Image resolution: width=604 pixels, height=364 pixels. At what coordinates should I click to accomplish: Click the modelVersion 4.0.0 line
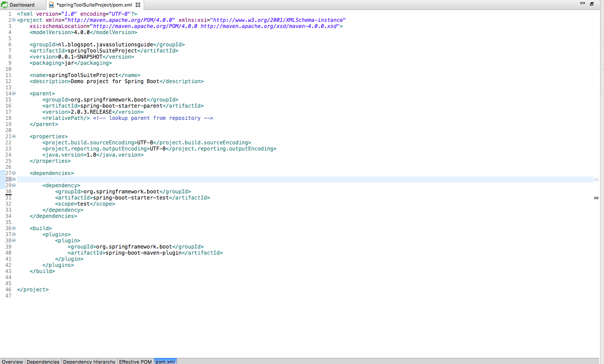click(x=83, y=32)
